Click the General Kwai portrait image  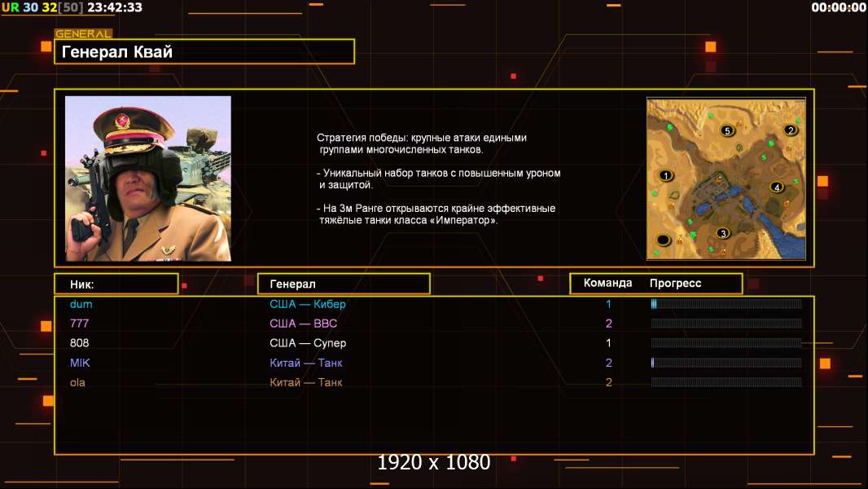pyautogui.click(x=148, y=178)
